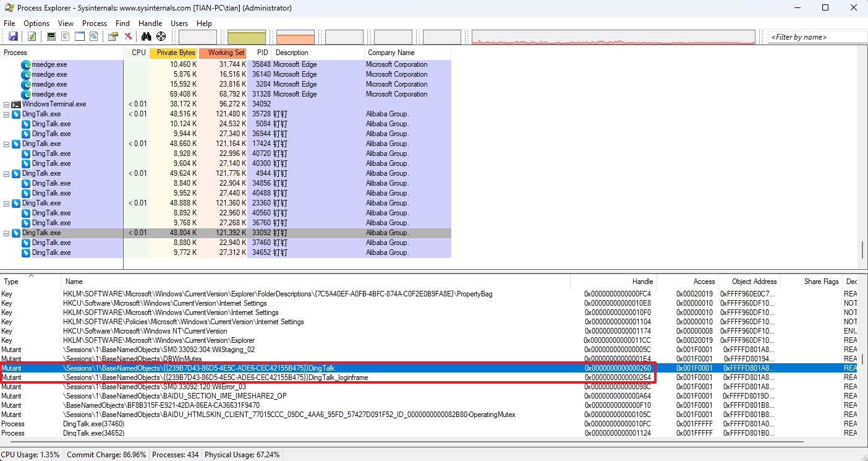This screenshot has height=461, width=868.
Task: Collapse the DingTalk.exe PID 23360 tree node
Action: point(7,203)
